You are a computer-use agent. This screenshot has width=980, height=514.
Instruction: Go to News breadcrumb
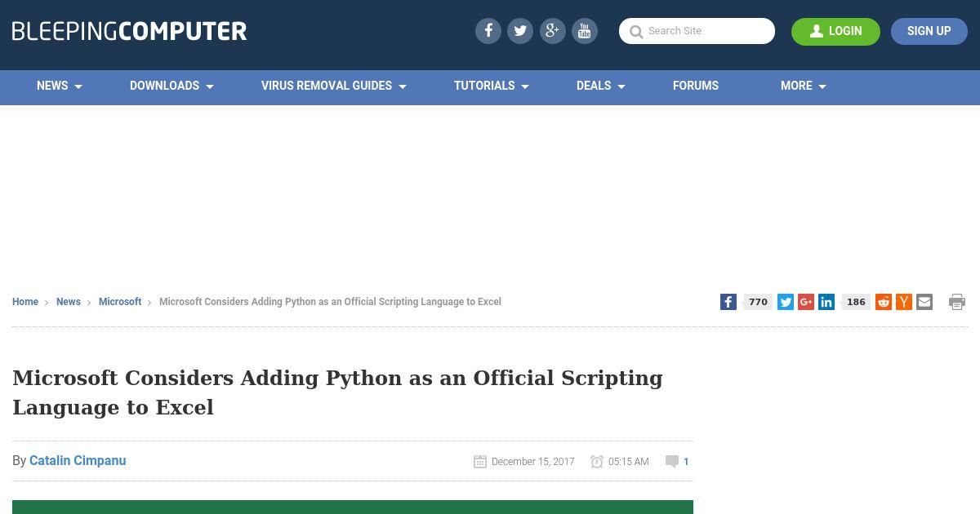tap(69, 302)
